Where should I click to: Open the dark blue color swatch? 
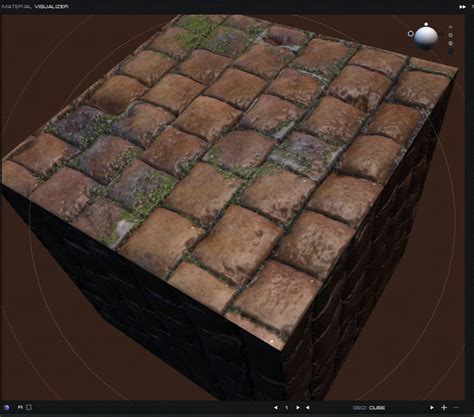pos(450,52)
